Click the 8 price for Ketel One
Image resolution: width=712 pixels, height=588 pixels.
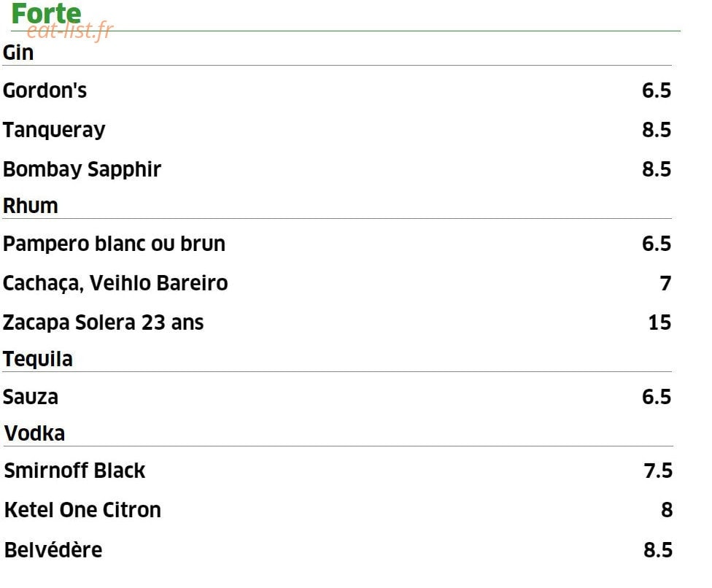667,511
